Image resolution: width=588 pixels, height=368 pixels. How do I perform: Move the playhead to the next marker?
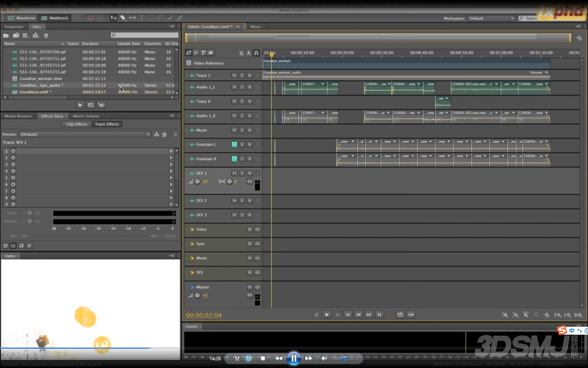(x=379, y=315)
